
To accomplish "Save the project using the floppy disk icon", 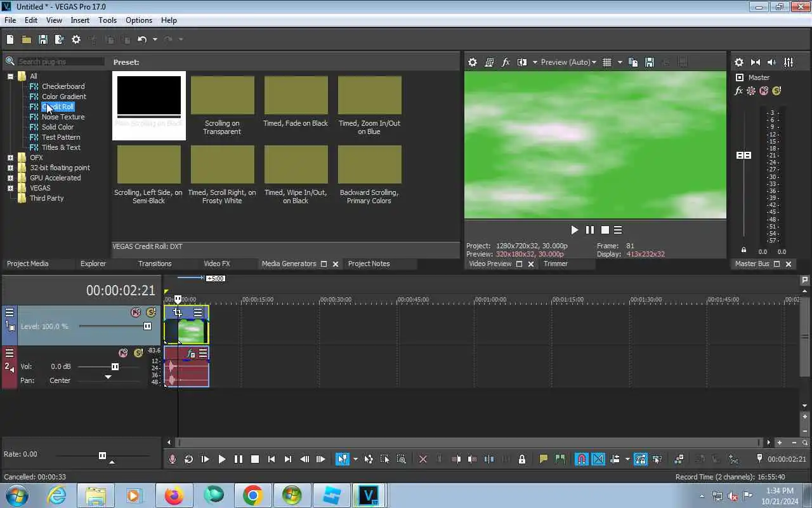I will 43,39.
